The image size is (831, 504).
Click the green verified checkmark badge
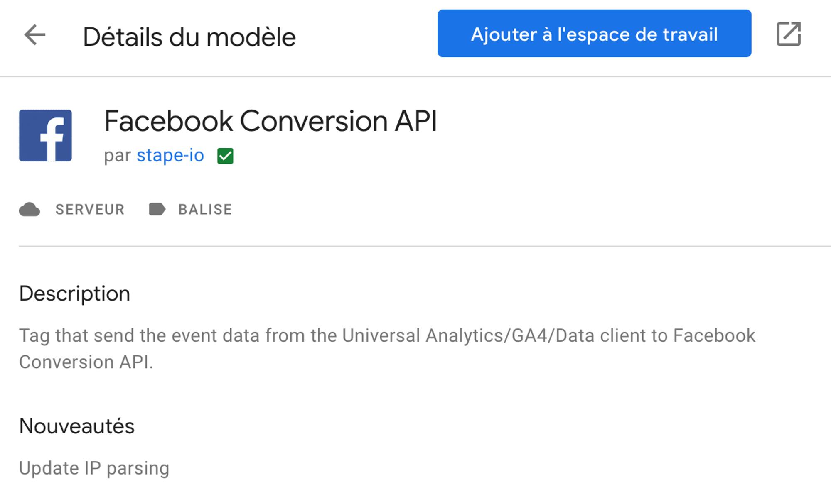(225, 156)
